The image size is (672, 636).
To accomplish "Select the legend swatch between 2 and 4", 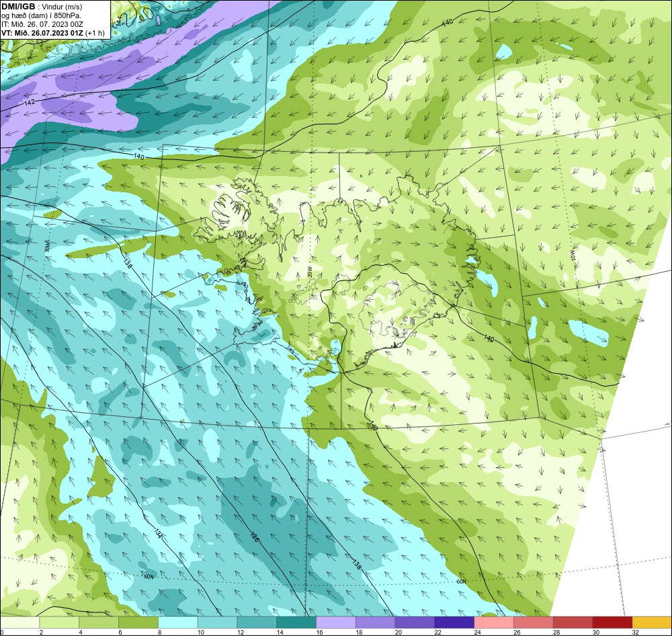I will 59,623.
